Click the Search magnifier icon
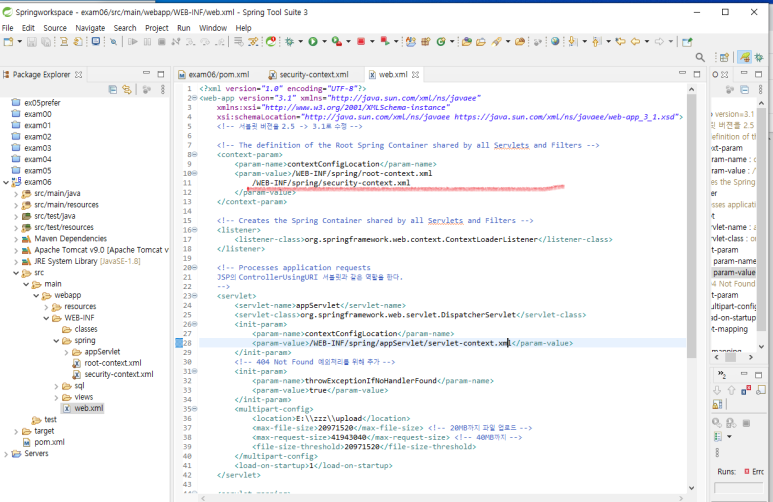The width and height of the screenshot is (773, 502). (x=700, y=57)
